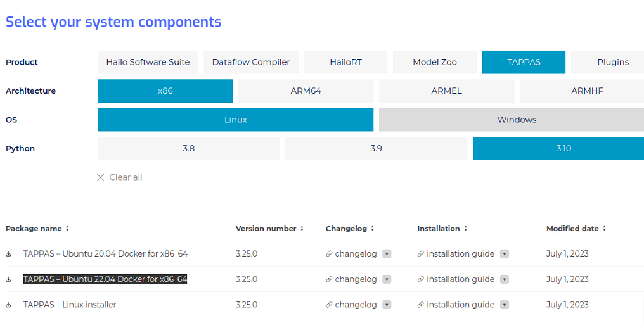Expand installation guide dropdown for Linux installer
644x323 pixels.
coord(505,305)
